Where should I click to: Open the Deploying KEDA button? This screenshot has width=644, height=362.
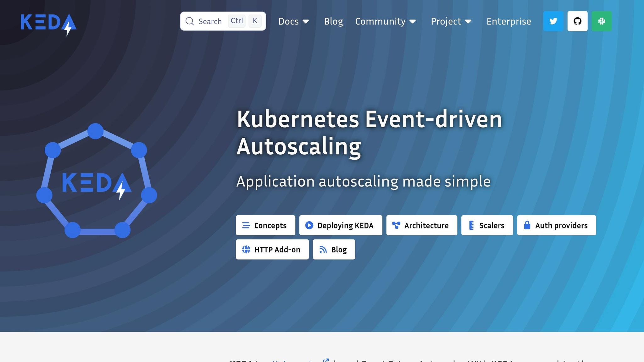click(341, 225)
